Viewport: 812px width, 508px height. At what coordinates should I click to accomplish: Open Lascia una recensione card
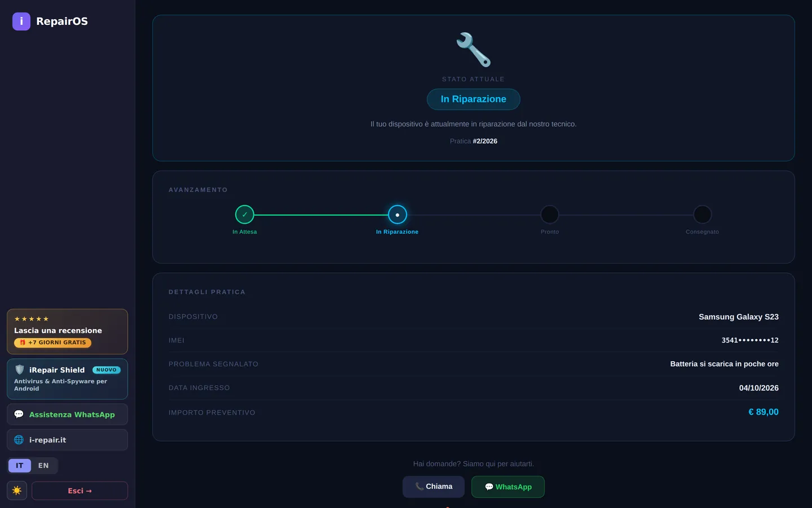coord(67,331)
